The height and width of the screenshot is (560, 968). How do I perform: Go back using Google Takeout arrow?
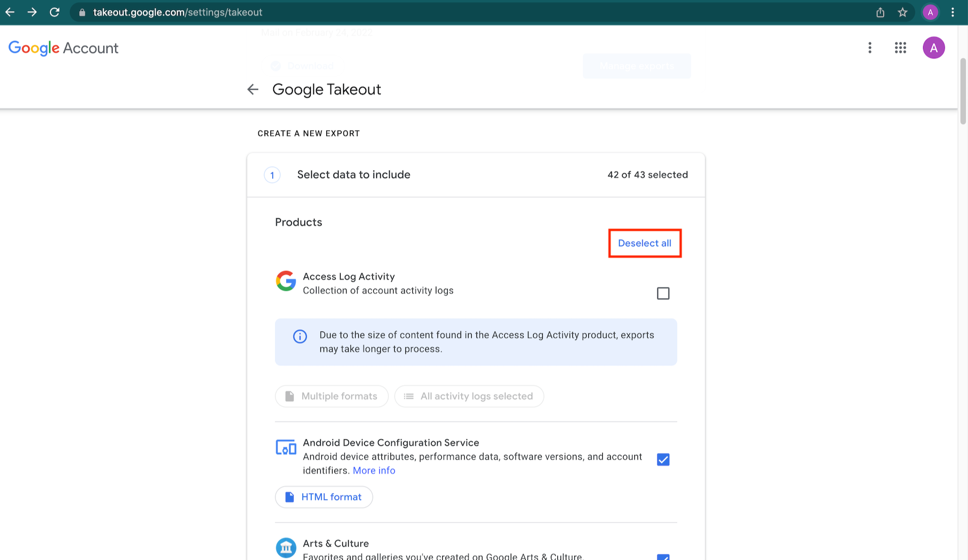[x=253, y=90]
